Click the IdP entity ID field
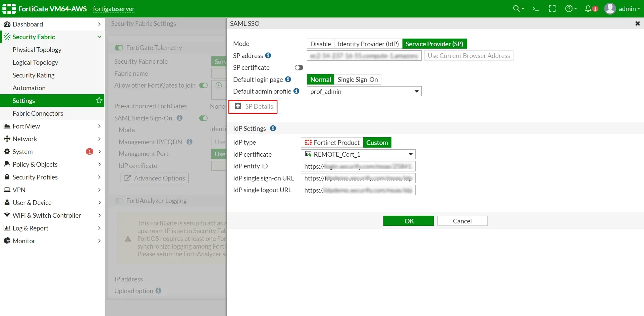The image size is (644, 316). [358, 166]
